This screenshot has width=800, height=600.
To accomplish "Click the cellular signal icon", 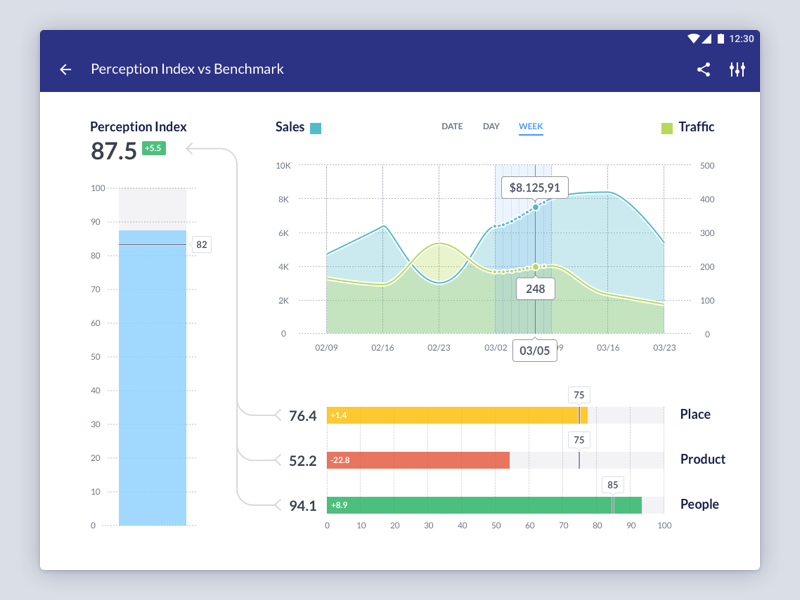I will click(x=708, y=38).
